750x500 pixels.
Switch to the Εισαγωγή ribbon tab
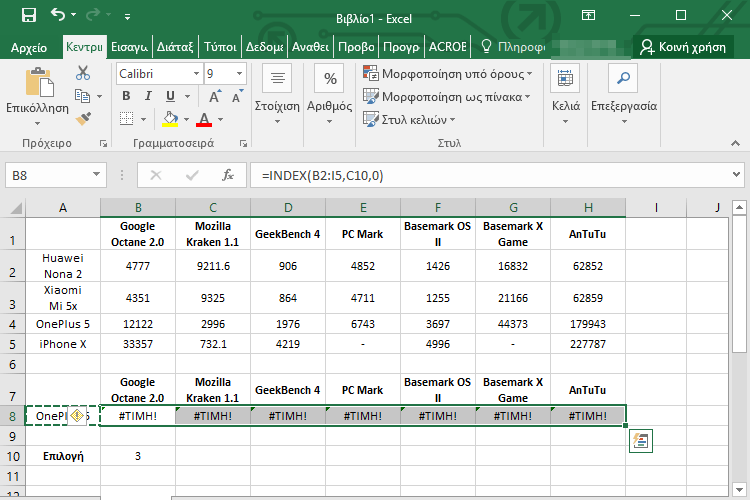[x=129, y=47]
